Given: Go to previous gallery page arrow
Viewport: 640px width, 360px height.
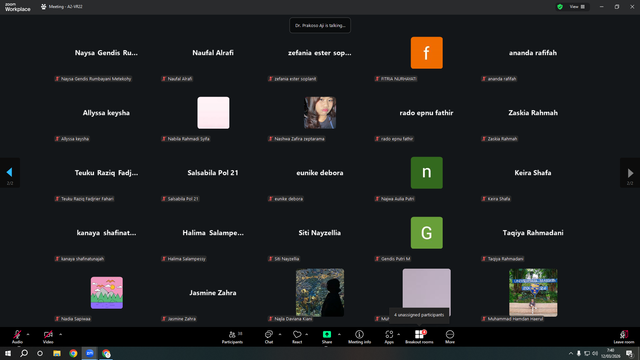Looking at the screenshot, I should 10,173.
